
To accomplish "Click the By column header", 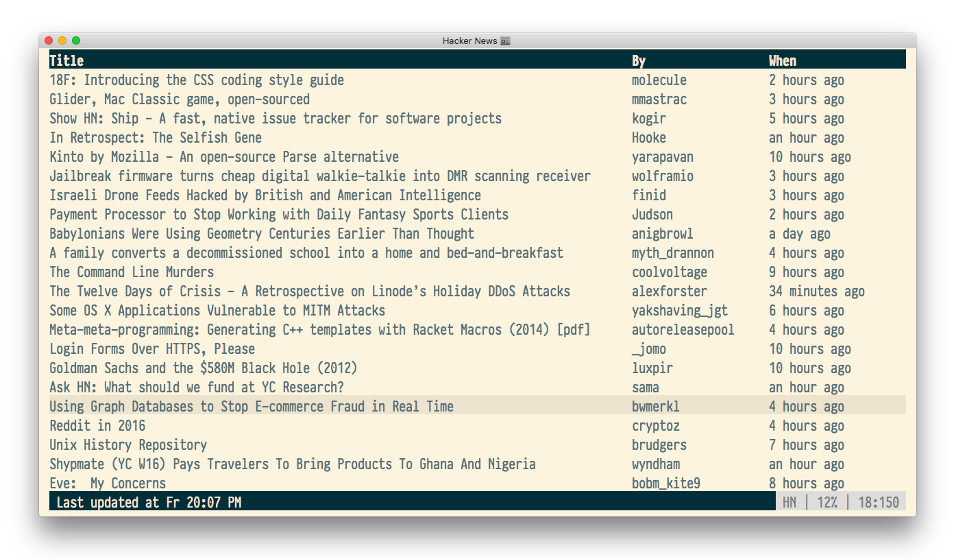I will (x=639, y=60).
